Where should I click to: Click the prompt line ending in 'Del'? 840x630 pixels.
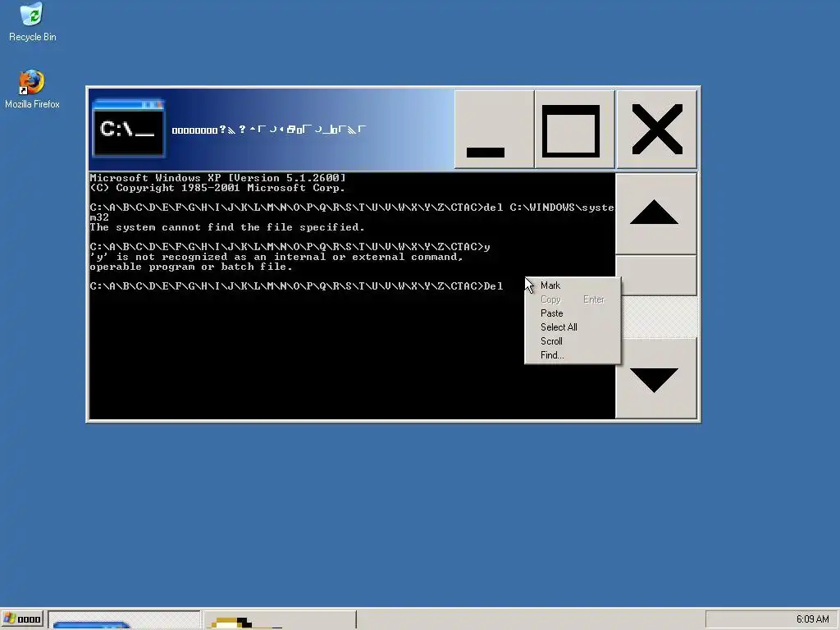296,286
